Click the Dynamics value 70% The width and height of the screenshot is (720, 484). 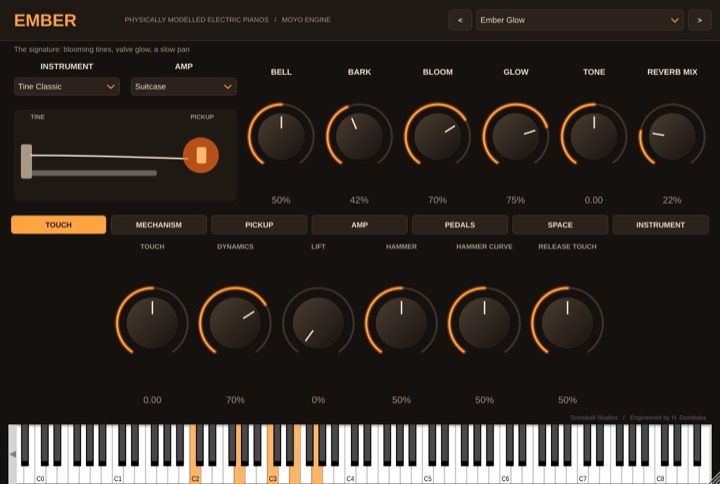pos(235,400)
